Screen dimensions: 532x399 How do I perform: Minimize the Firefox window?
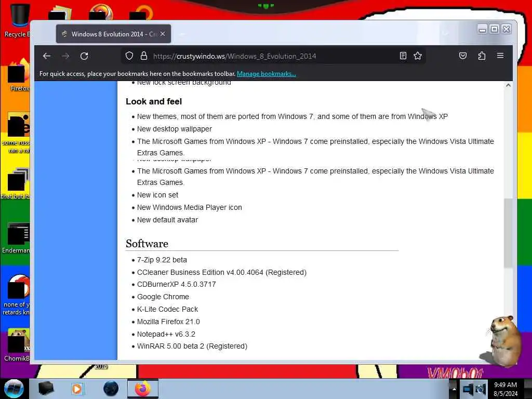point(482,30)
